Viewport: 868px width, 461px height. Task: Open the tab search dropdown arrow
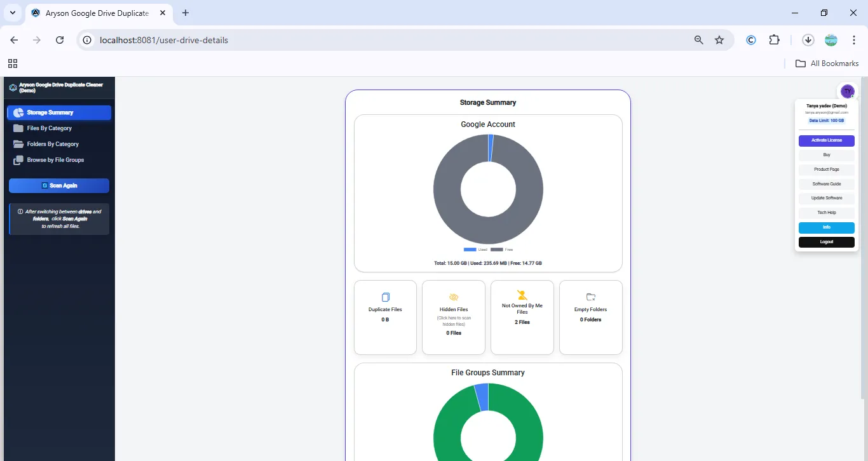click(x=13, y=13)
